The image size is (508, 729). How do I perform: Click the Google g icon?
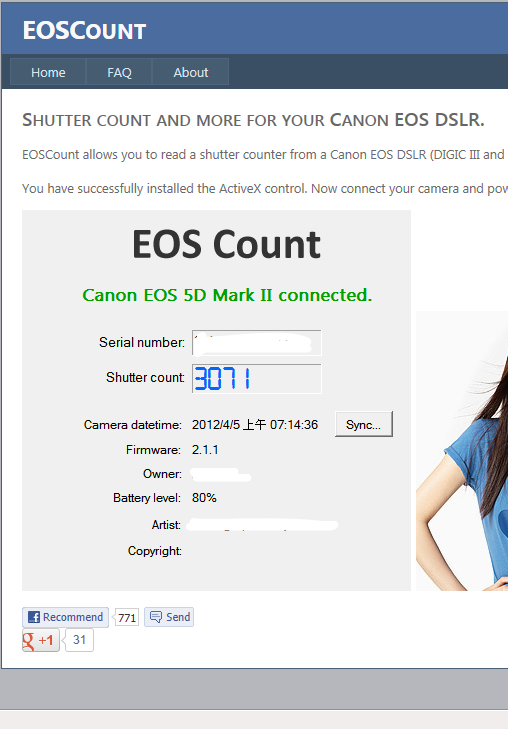pyautogui.click(x=28, y=641)
